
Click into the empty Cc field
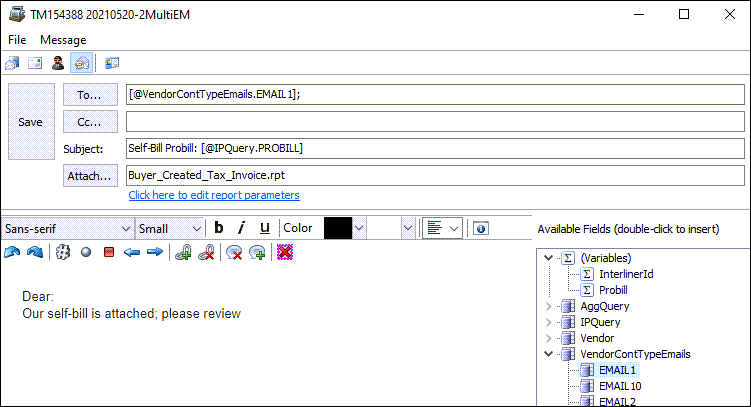point(435,122)
